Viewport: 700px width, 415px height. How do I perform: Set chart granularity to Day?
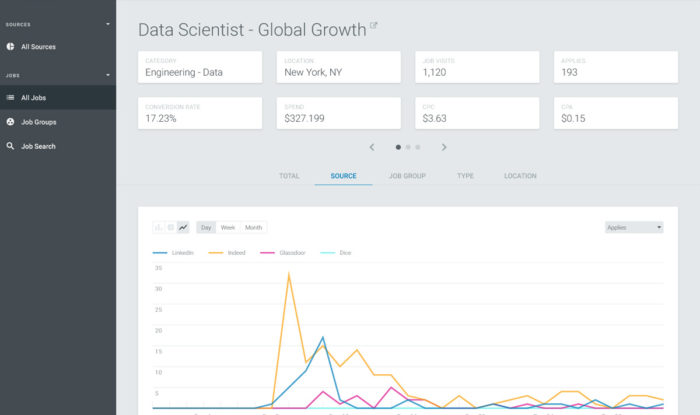click(206, 228)
